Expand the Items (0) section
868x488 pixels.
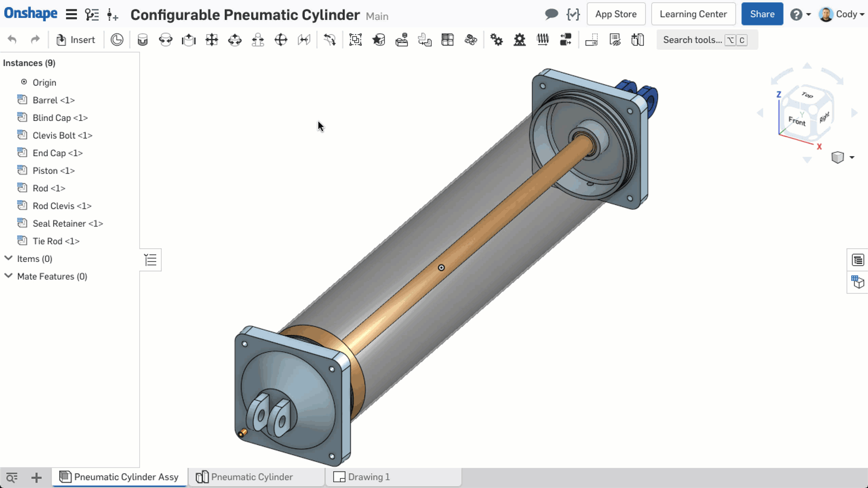[9, 259]
